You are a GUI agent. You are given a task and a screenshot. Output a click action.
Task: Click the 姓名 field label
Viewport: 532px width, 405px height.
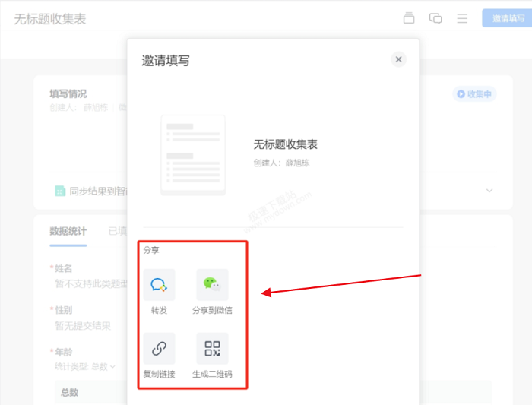pos(63,269)
